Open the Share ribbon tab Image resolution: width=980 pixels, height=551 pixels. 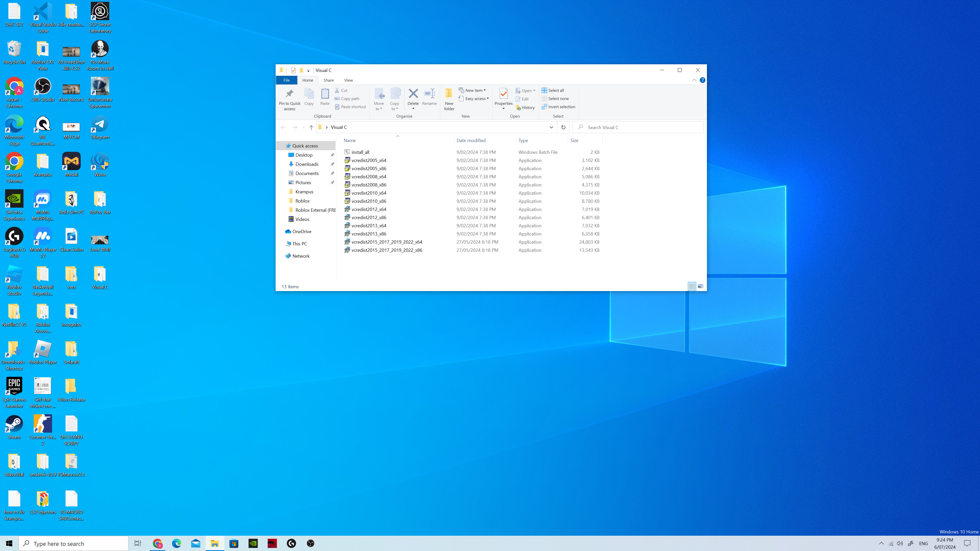click(x=328, y=80)
